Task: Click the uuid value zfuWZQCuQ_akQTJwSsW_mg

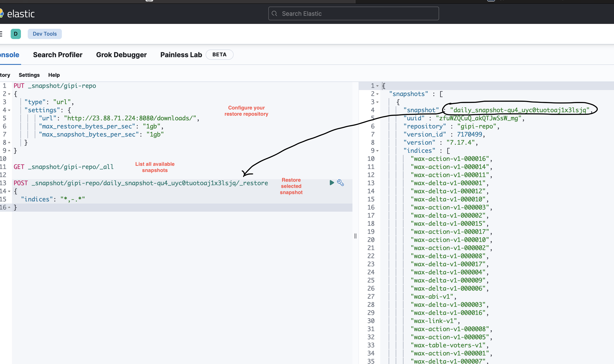Action: 478,118
